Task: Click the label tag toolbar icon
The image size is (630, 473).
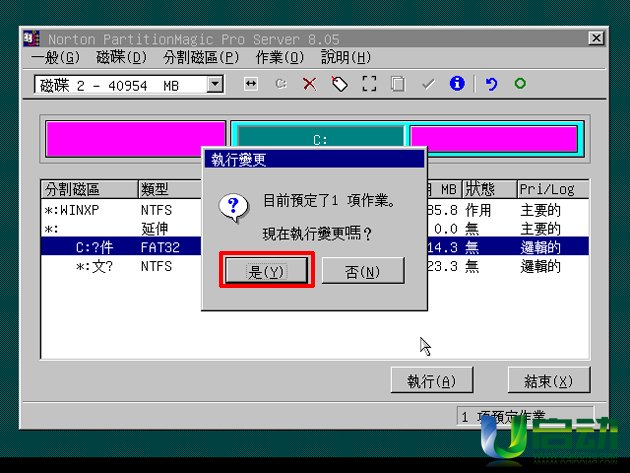Action: pyautogui.click(x=339, y=85)
